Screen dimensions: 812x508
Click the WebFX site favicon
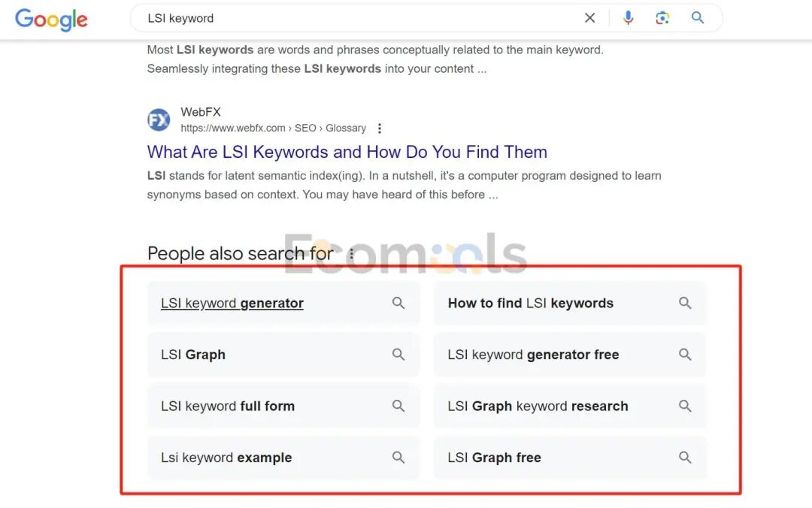point(159,120)
